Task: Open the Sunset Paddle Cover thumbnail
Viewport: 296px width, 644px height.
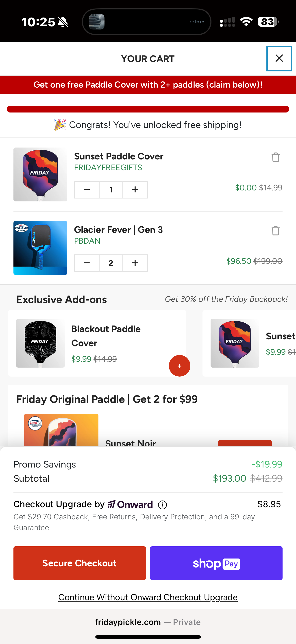Action: coord(40,174)
